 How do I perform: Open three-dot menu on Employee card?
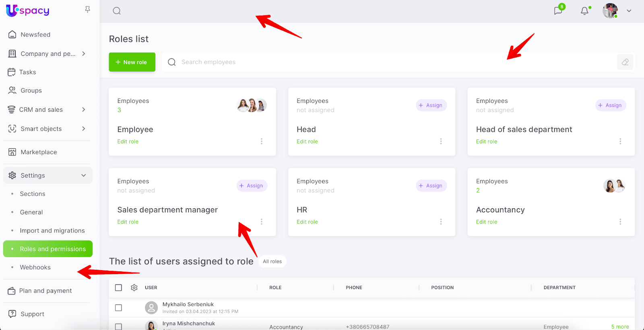[261, 141]
